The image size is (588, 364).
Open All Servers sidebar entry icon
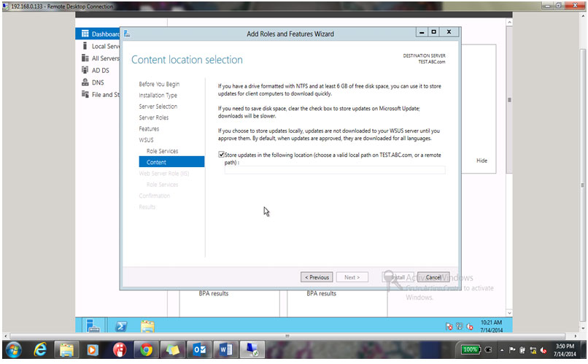pos(85,58)
